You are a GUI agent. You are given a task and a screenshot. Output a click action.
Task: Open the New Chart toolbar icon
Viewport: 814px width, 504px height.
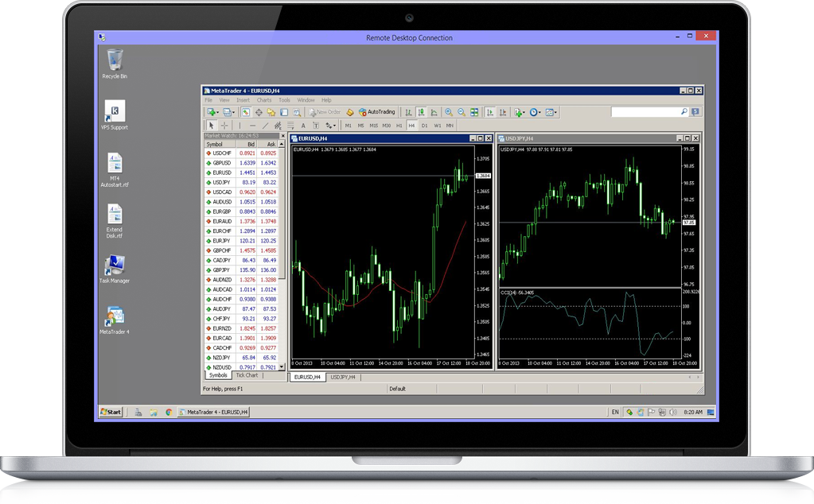tap(212, 112)
